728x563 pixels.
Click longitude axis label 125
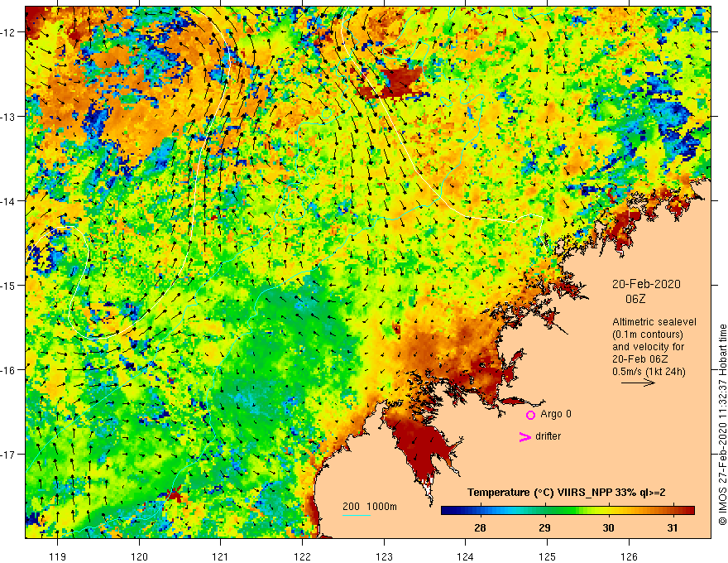pyautogui.click(x=548, y=556)
